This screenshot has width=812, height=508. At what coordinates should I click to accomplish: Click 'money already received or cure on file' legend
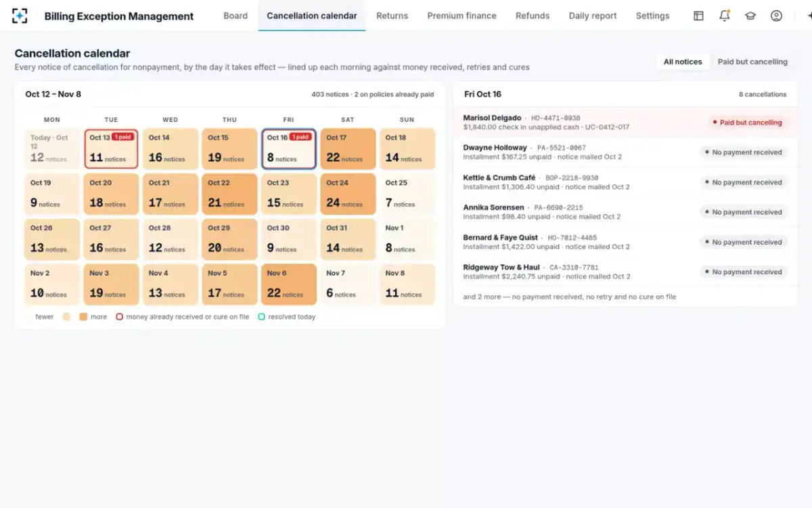[x=183, y=316]
